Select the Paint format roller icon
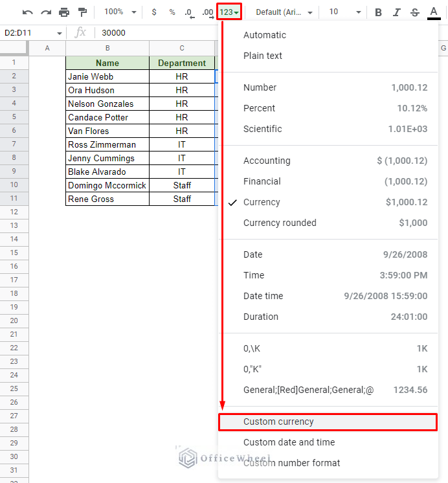Viewport: 448px width, 483px height. click(82, 12)
